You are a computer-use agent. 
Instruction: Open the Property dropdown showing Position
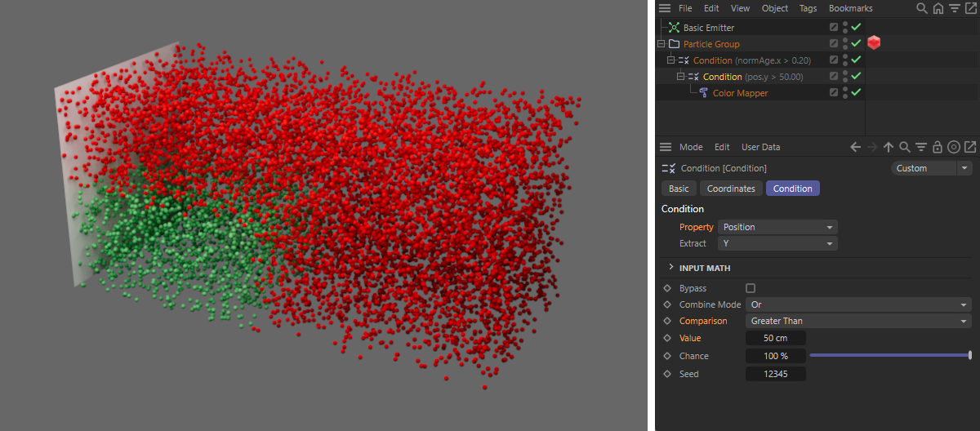coord(777,227)
